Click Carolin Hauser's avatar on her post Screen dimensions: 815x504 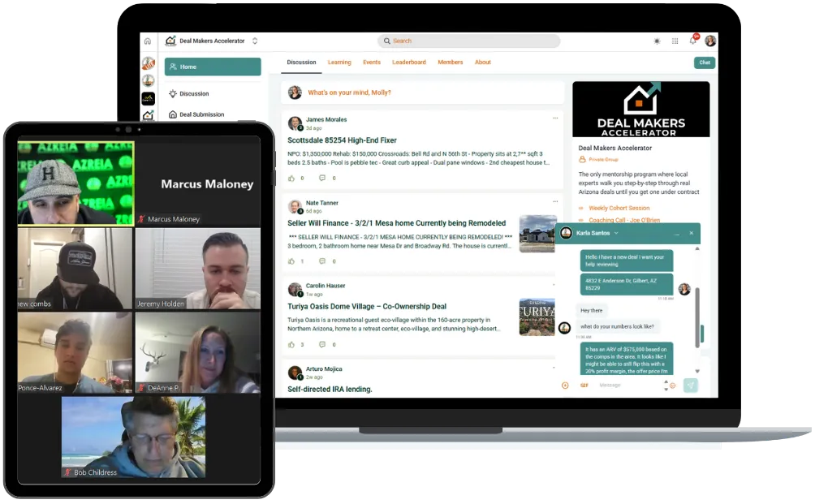click(x=295, y=290)
